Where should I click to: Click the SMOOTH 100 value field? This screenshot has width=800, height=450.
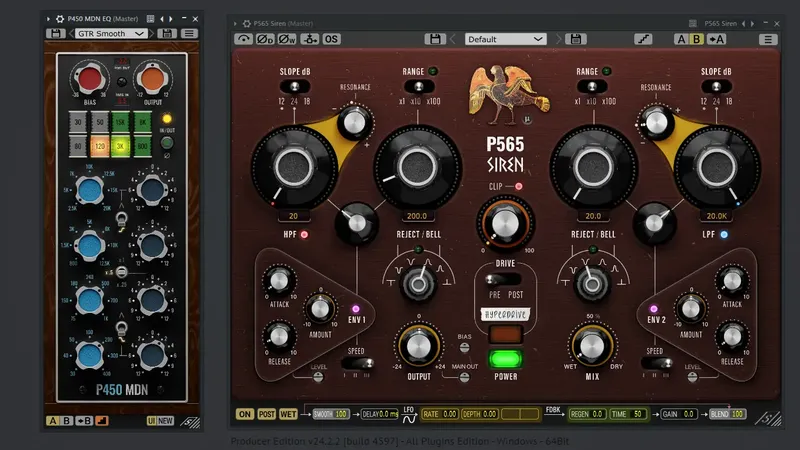pos(331,414)
